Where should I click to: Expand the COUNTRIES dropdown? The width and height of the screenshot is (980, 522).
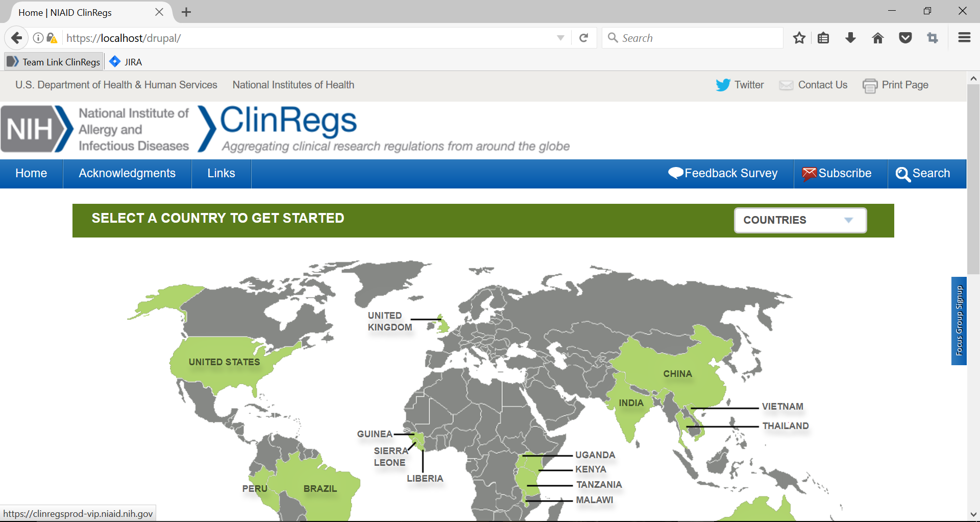click(800, 220)
